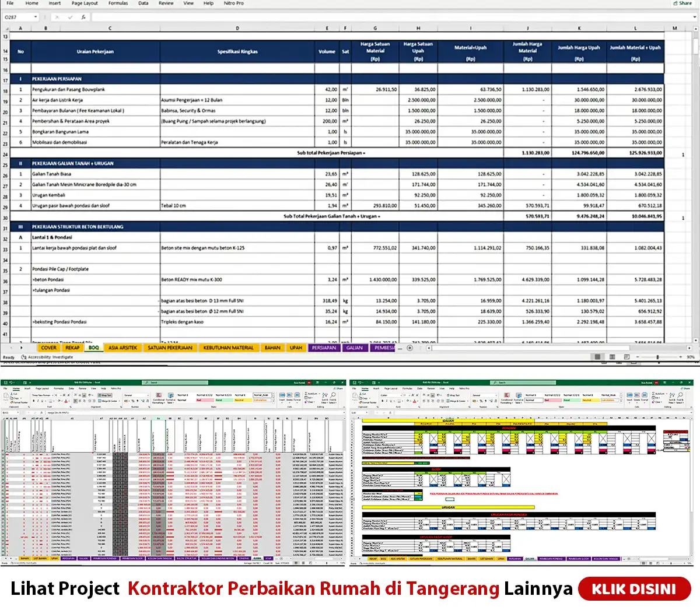This screenshot has height=610, width=700.
Task: Switch to Page Layout view in the status bar
Action: (612, 357)
